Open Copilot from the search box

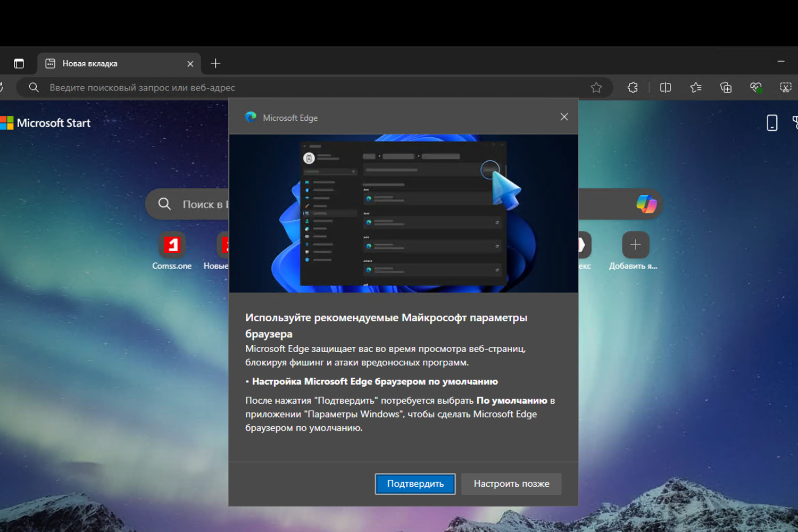coord(646,204)
